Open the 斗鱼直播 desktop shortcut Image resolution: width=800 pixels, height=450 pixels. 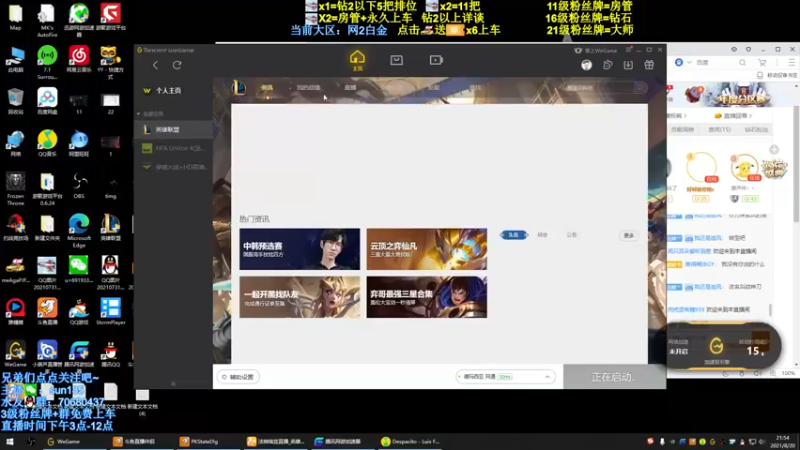coord(47,312)
